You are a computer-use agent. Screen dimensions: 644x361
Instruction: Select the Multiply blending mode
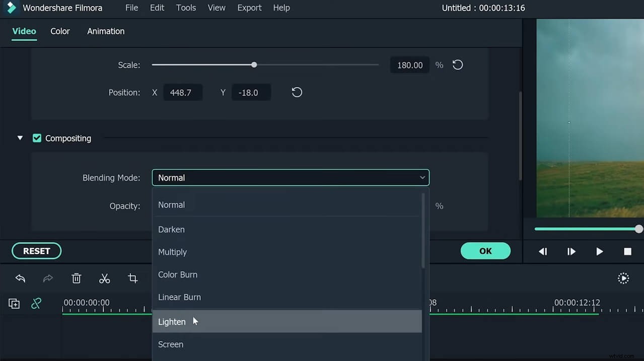pyautogui.click(x=173, y=252)
